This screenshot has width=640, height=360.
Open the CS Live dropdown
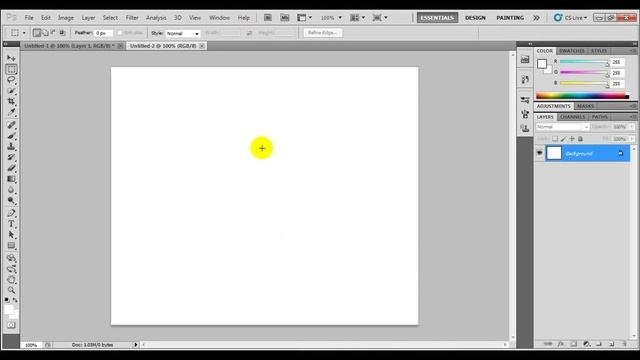tap(571, 18)
